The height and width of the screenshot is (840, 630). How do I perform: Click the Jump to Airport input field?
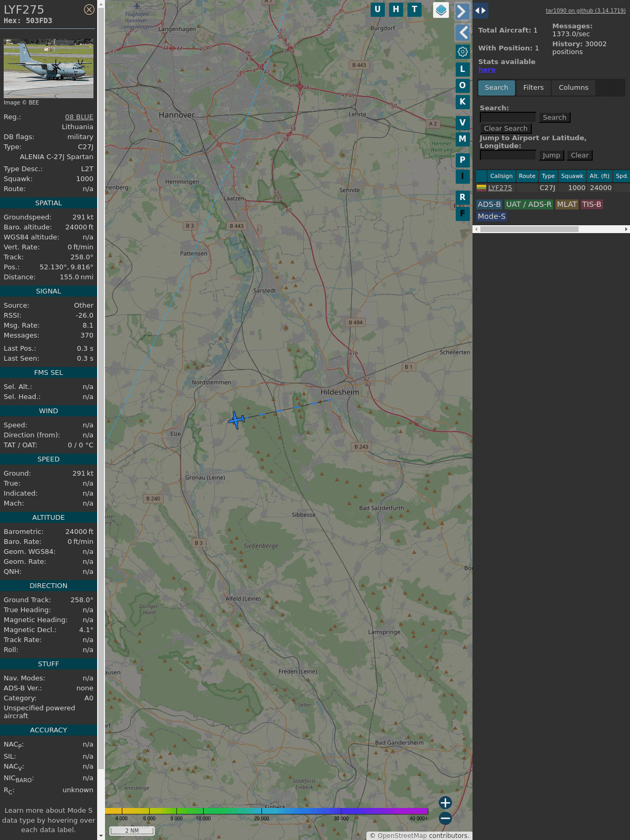pos(508,155)
